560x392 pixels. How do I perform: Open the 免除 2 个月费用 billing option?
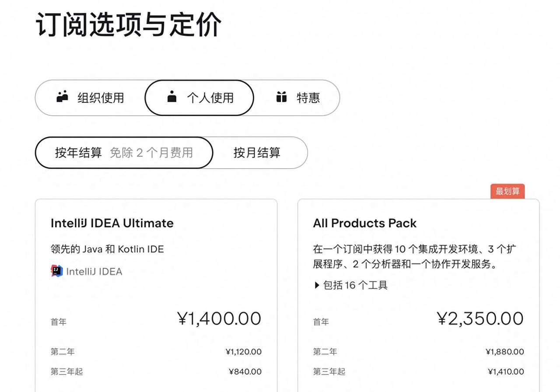click(x=151, y=153)
